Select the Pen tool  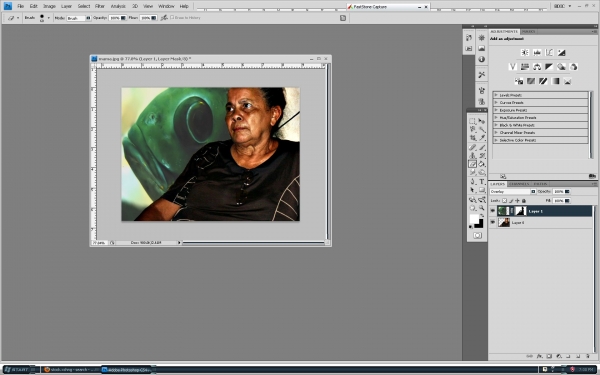coord(473,182)
